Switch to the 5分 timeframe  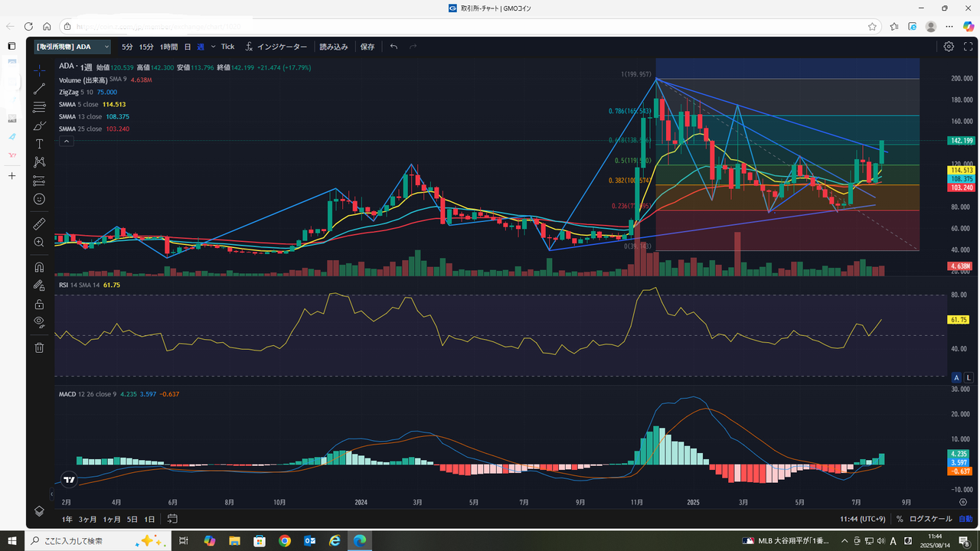tap(127, 47)
